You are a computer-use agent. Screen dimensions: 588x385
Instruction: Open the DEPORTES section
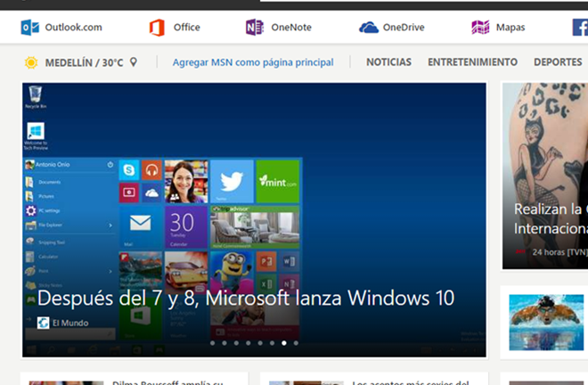pyautogui.click(x=558, y=61)
